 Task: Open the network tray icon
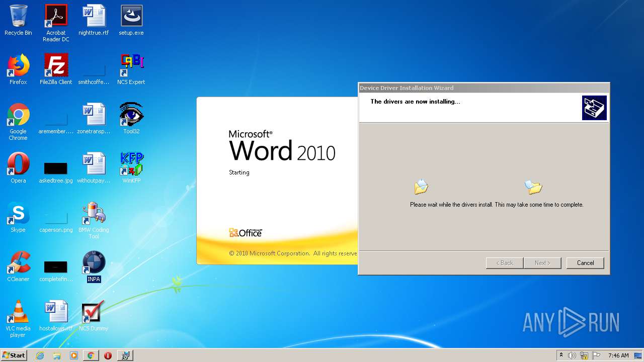click(x=584, y=355)
